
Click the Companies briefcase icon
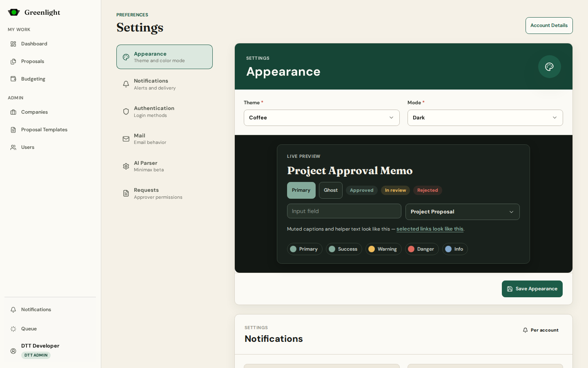tap(13, 112)
